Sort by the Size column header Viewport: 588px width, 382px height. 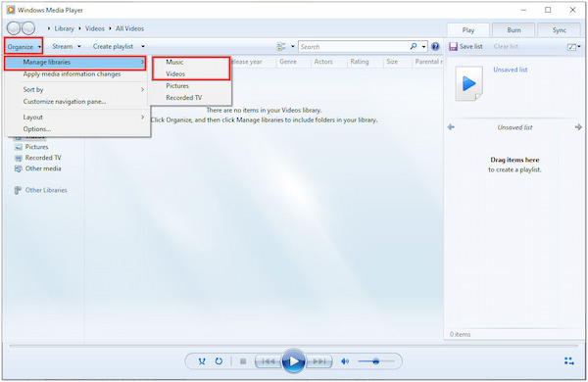[392, 62]
